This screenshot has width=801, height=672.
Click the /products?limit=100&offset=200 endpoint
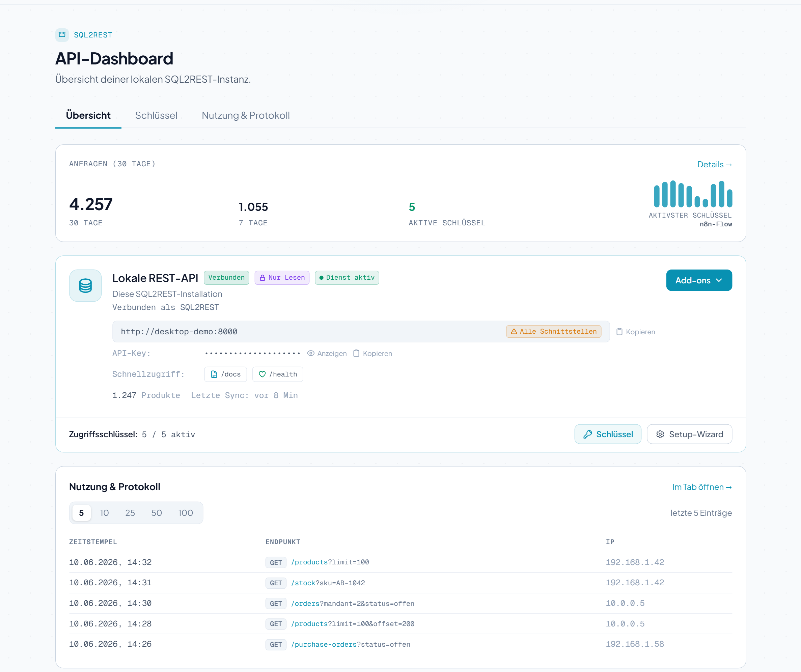tap(353, 624)
